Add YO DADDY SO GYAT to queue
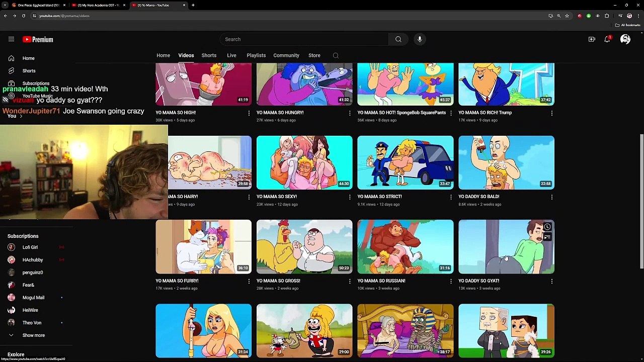The width and height of the screenshot is (644, 362). tap(547, 237)
